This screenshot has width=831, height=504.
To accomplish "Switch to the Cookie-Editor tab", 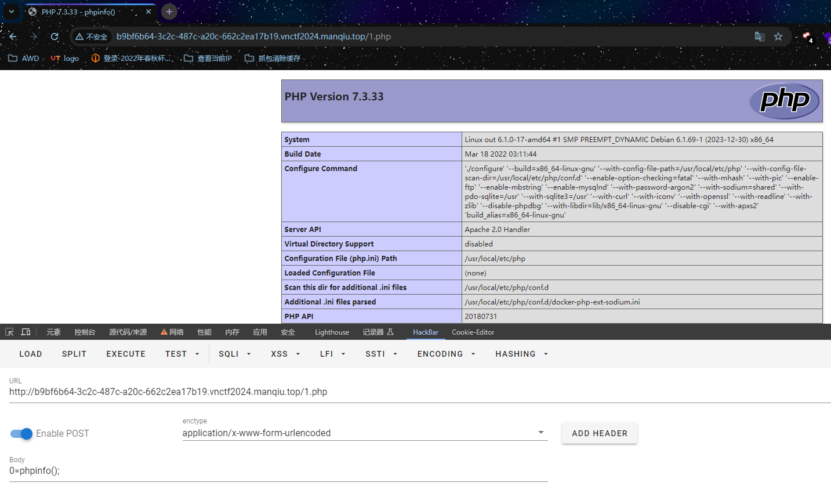I will [x=473, y=332].
